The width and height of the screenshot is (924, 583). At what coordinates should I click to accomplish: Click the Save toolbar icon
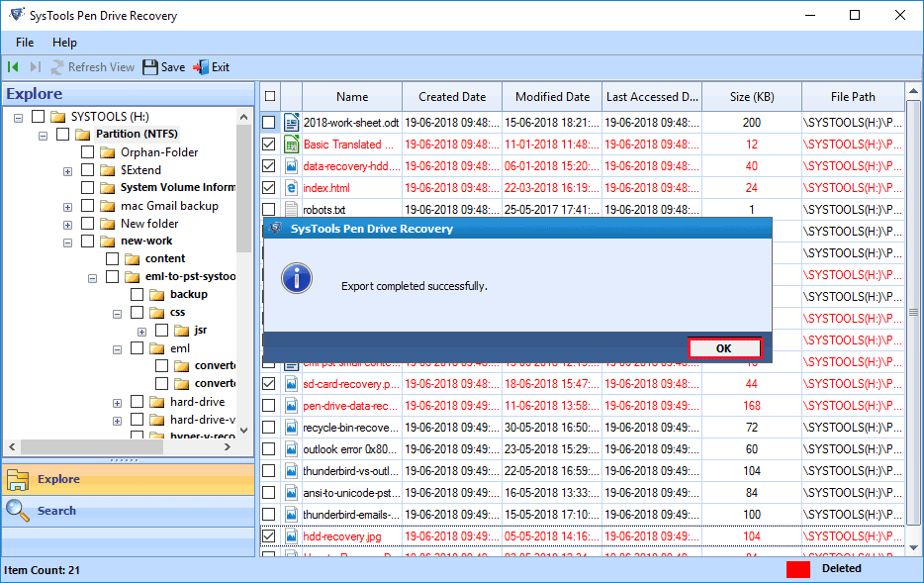[149, 66]
